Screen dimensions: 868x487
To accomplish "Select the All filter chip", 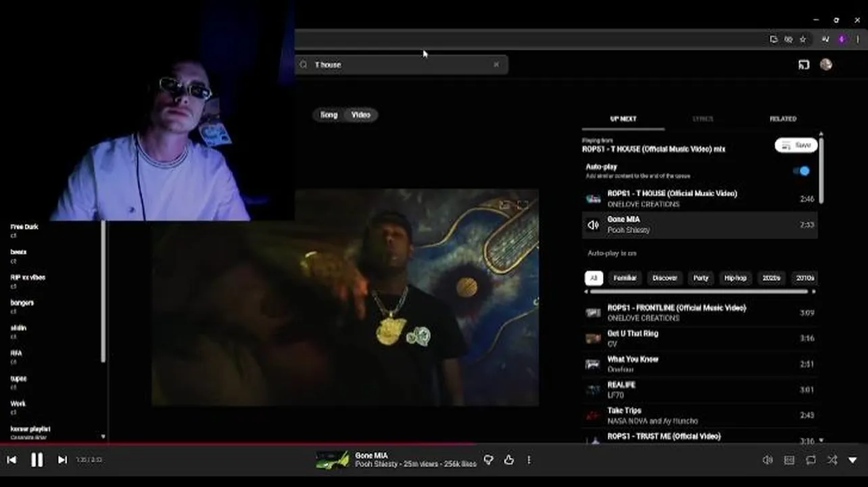I will (x=594, y=278).
